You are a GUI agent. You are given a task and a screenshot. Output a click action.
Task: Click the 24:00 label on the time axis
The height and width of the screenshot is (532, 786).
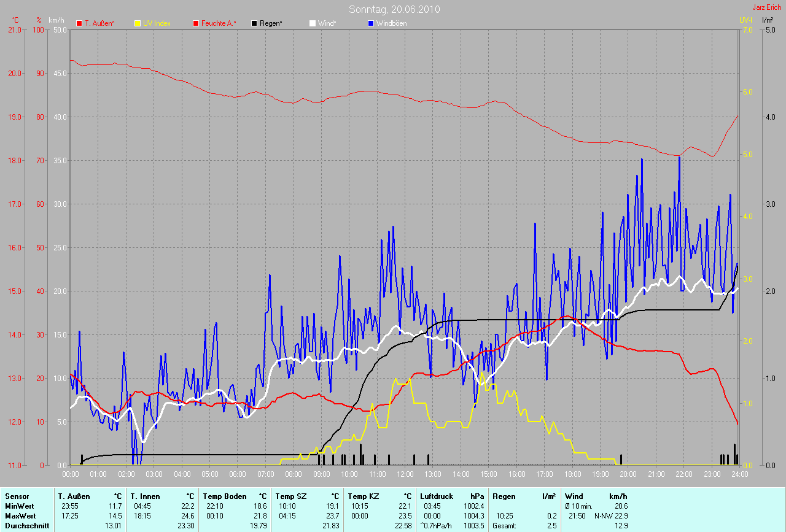[739, 474]
